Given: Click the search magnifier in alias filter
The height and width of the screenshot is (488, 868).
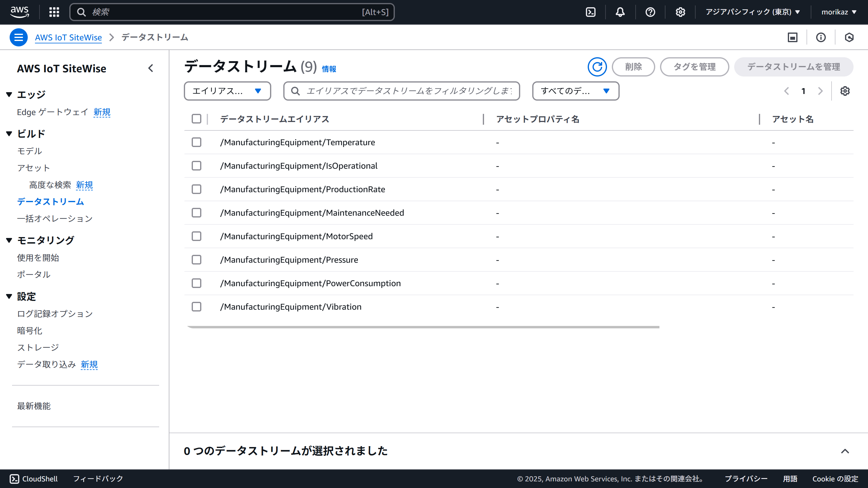Looking at the screenshot, I should tap(295, 91).
